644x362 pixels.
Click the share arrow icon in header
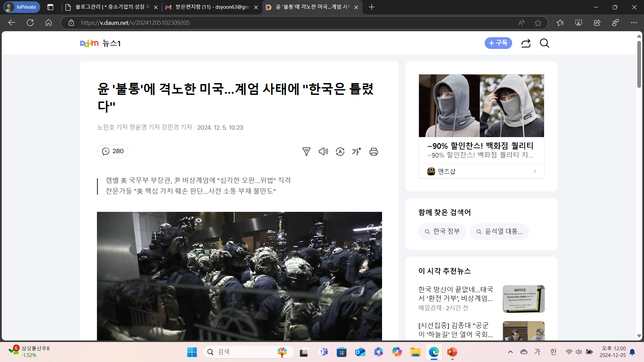tap(526, 43)
